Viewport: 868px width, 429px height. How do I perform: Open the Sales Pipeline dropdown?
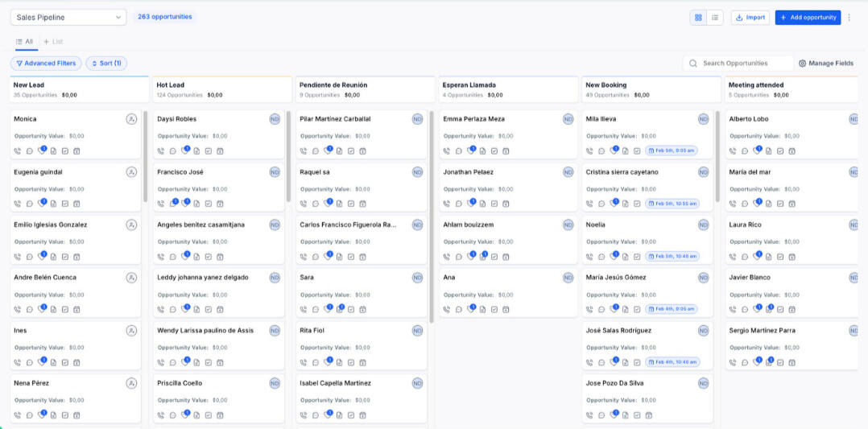pyautogui.click(x=68, y=17)
